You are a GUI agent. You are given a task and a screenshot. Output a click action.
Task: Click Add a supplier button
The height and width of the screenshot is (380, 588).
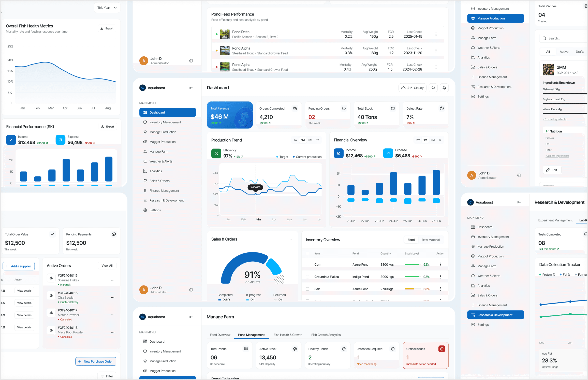coord(19,266)
